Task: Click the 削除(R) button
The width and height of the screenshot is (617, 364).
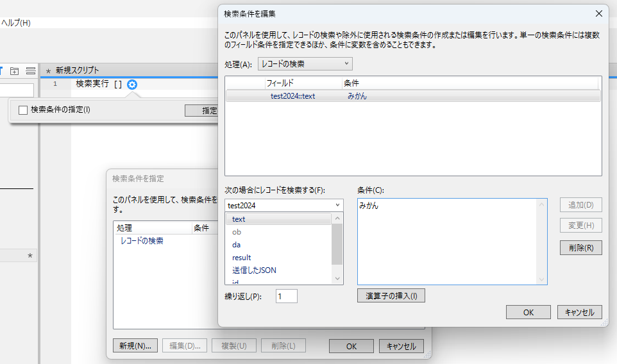Action: 580,247
